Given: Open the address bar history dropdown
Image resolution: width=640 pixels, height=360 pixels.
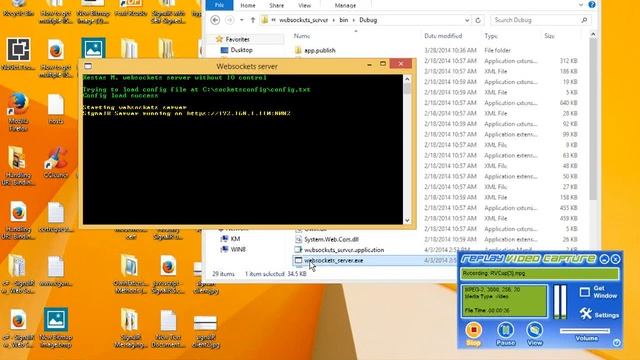Looking at the screenshot, I should [x=467, y=20].
